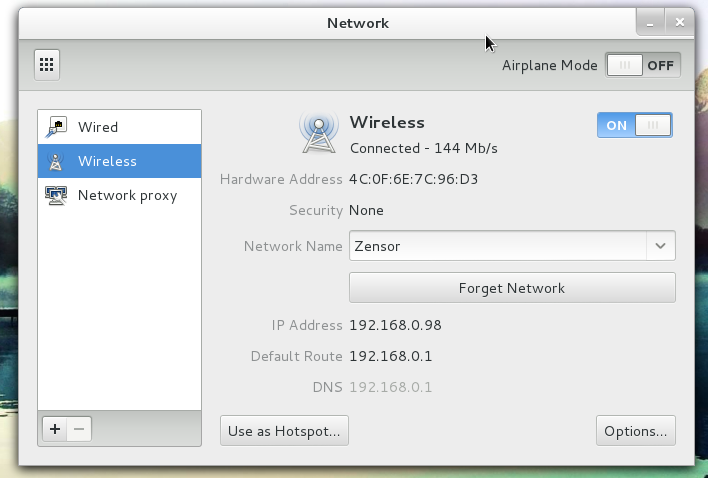
Task: Select Network proxy in the sidebar
Action: (x=127, y=195)
